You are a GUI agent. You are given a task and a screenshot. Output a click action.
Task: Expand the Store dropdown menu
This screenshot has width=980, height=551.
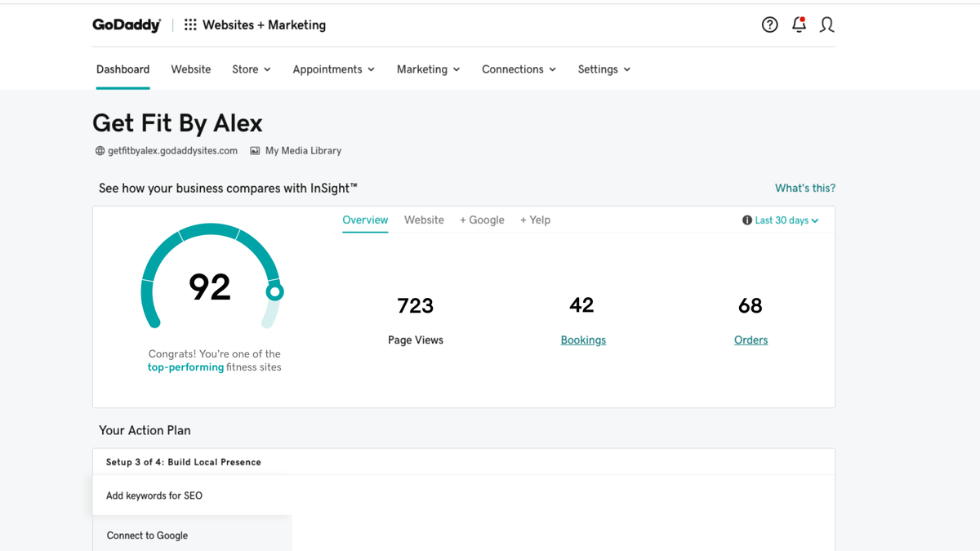click(252, 69)
